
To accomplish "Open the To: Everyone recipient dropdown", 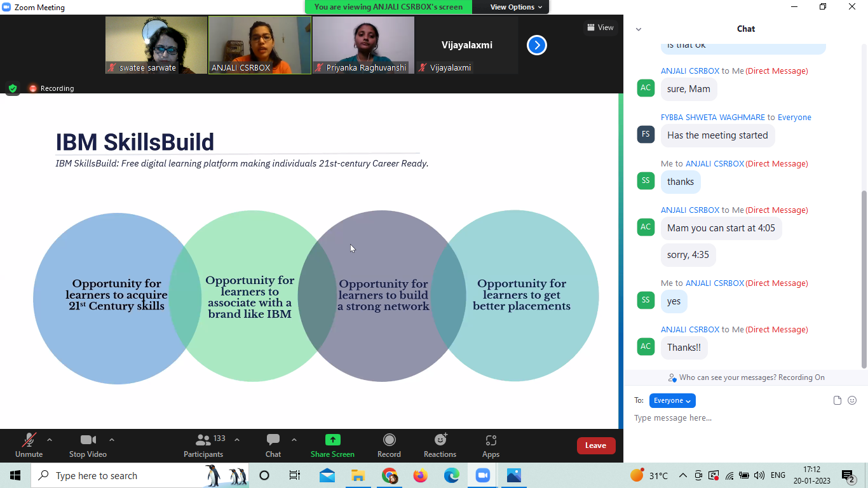I will click(672, 400).
